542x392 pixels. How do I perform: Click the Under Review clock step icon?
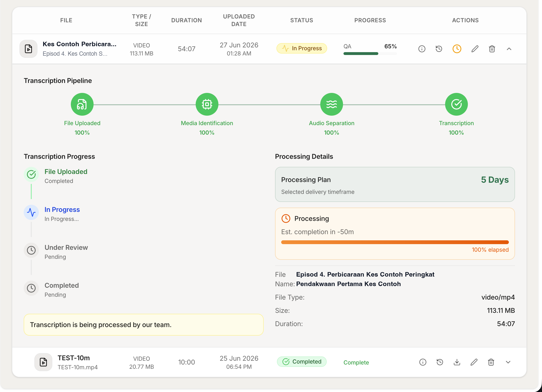[31, 250]
